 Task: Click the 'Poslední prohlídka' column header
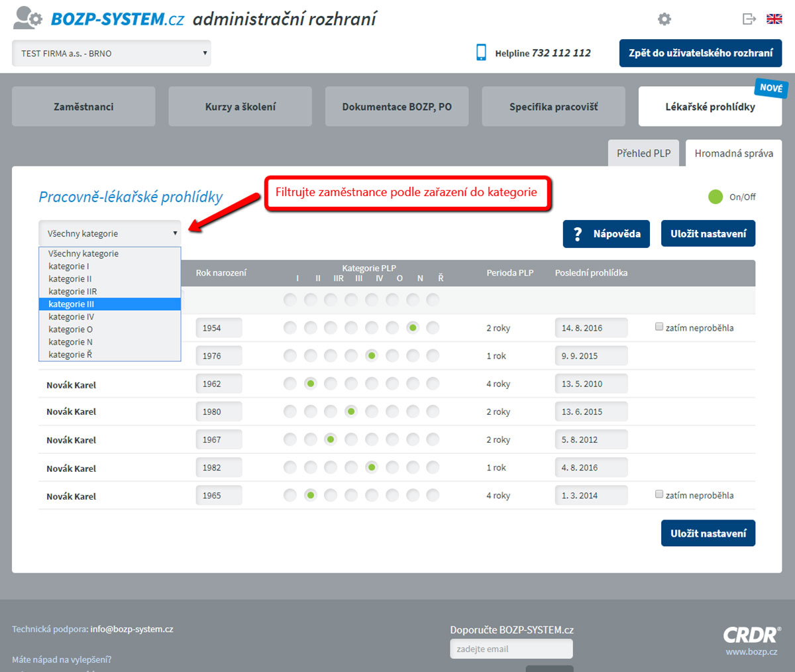(x=591, y=272)
